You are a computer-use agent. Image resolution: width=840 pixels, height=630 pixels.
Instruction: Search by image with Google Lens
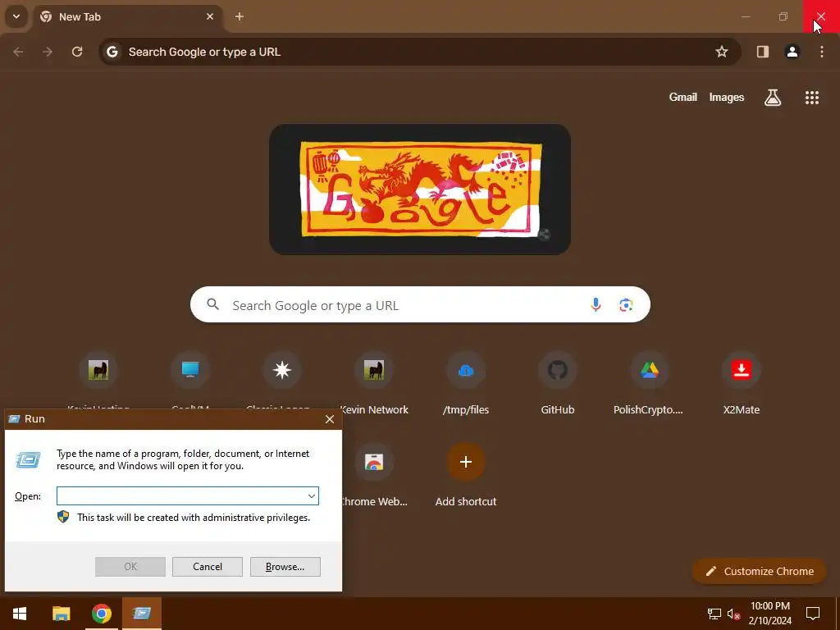(626, 305)
